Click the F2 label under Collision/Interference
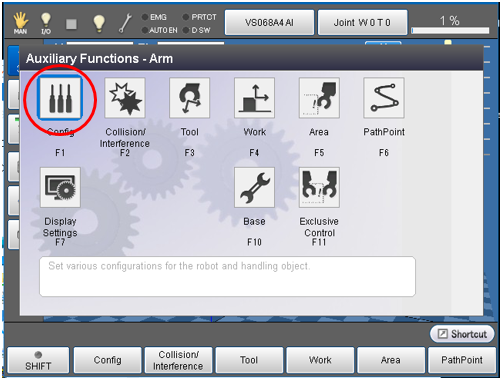This screenshot has width=502, height=380. [125, 153]
